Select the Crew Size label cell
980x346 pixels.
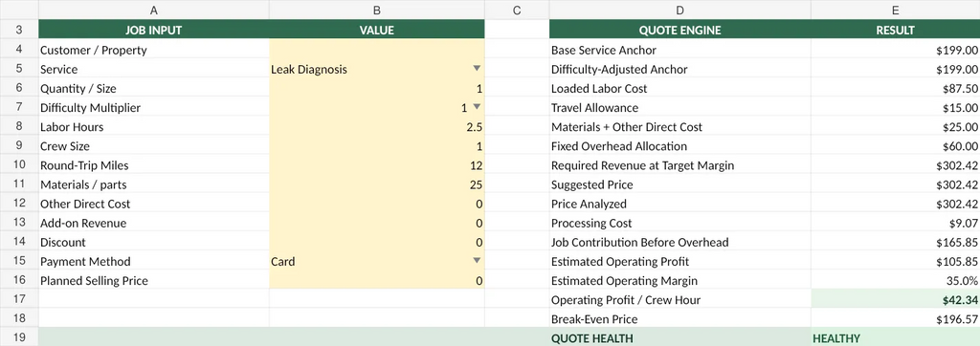[154, 146]
